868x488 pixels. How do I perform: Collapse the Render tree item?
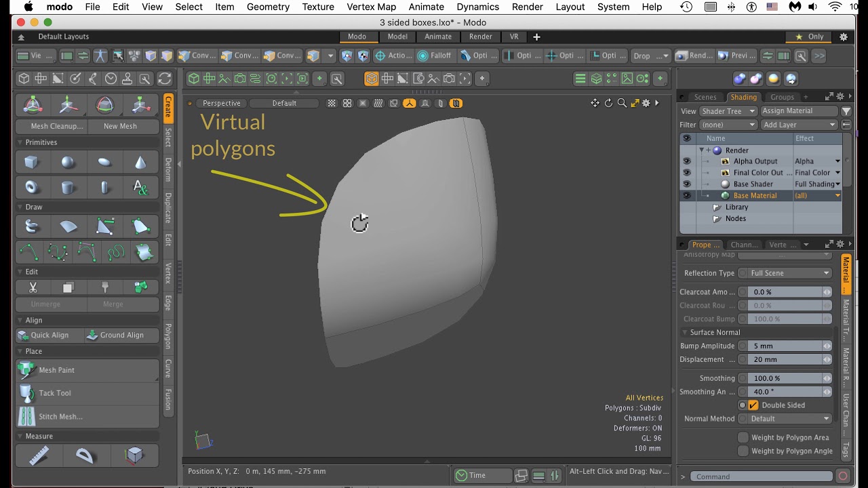coord(702,150)
